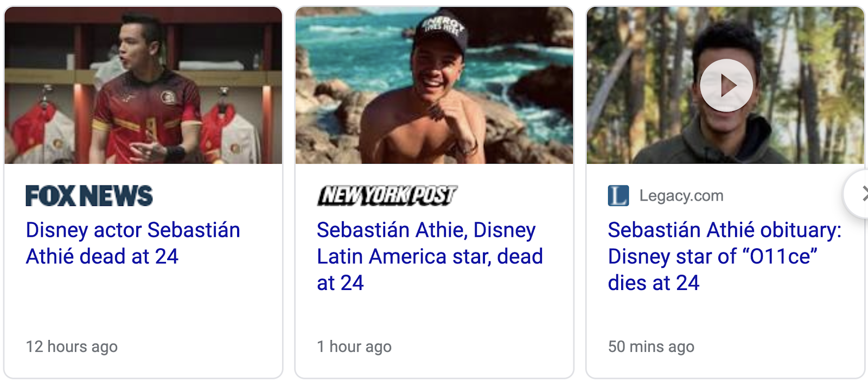Play the Legacy.com obituary video
This screenshot has height=386, width=868.
726,86
